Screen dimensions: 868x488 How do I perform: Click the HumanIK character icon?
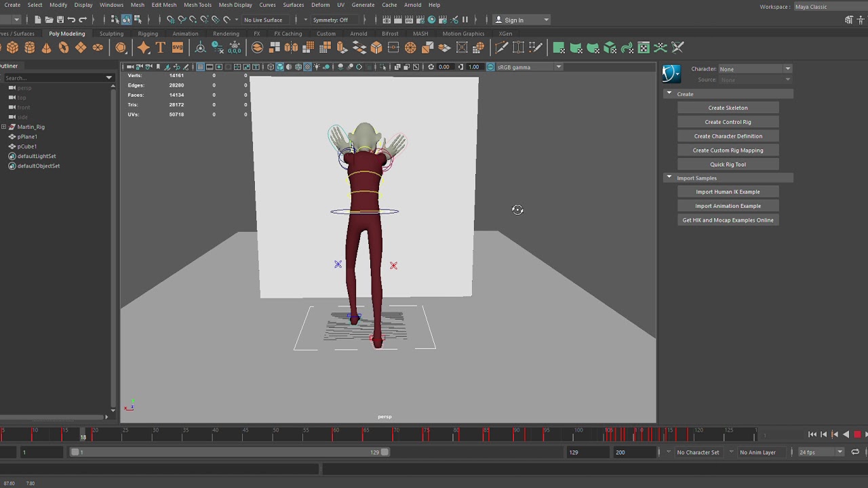(x=671, y=73)
